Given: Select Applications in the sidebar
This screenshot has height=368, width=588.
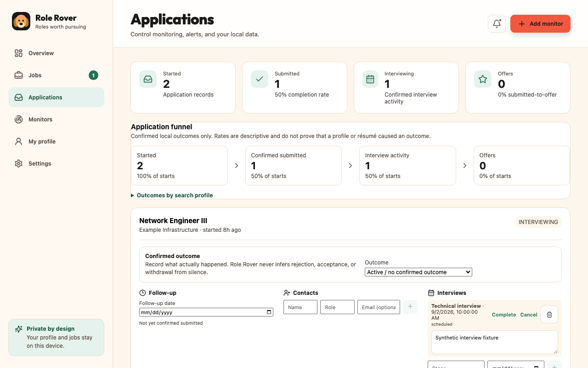Looking at the screenshot, I should [56, 98].
